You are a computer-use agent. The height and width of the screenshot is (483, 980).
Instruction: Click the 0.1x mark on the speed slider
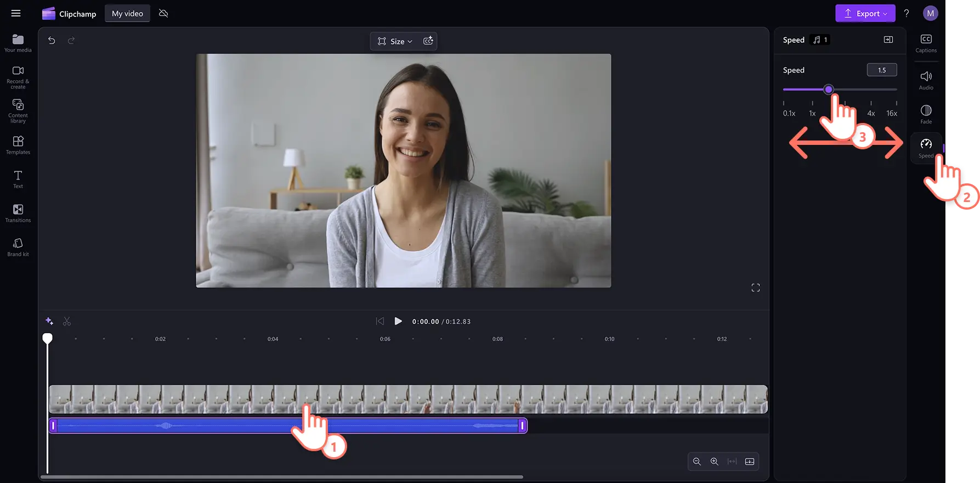coord(789,113)
